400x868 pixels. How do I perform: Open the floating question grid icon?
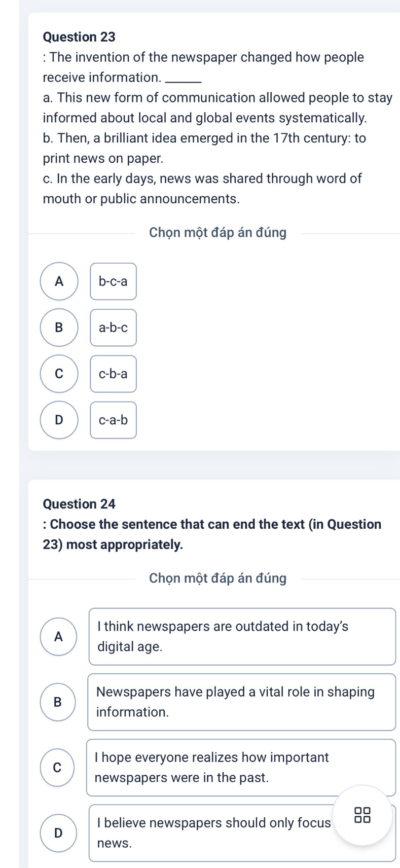pos(362,815)
